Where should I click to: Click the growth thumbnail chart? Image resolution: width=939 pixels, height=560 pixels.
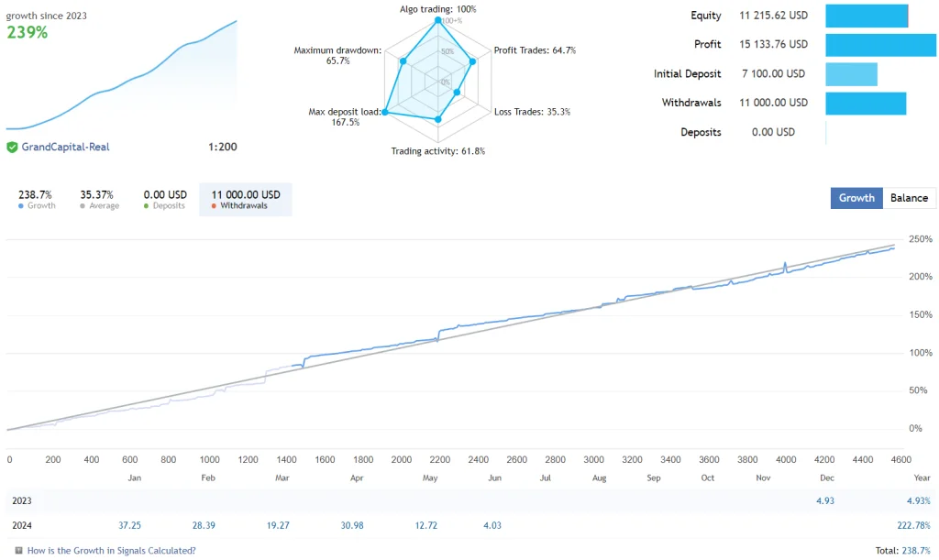pyautogui.click(x=122, y=75)
